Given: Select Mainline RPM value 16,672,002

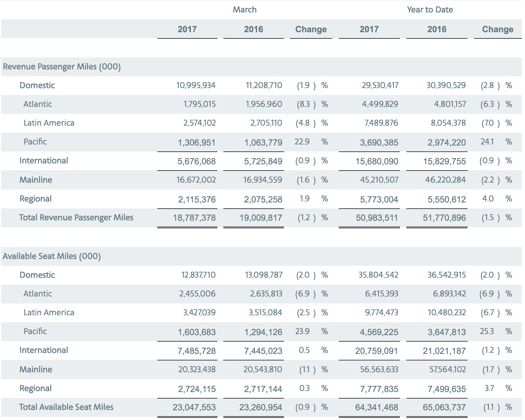Looking at the screenshot, I should 196,180.
